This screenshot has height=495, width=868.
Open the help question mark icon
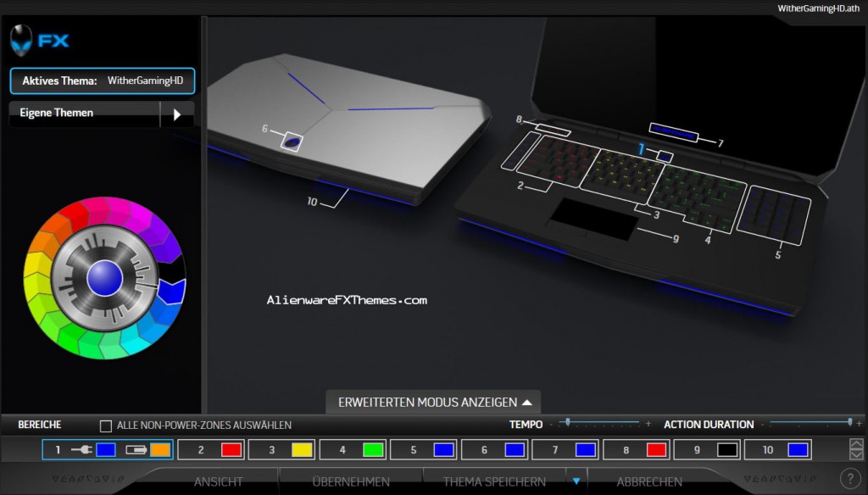[850, 478]
